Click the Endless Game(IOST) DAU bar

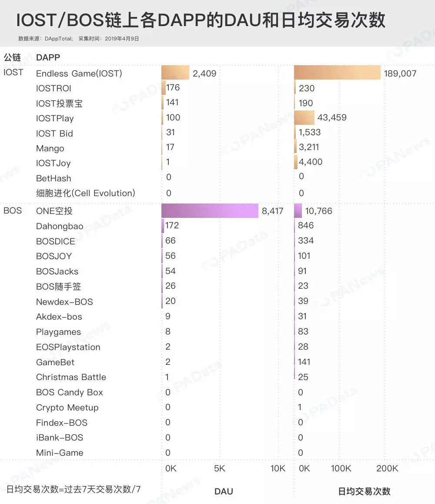click(x=175, y=73)
